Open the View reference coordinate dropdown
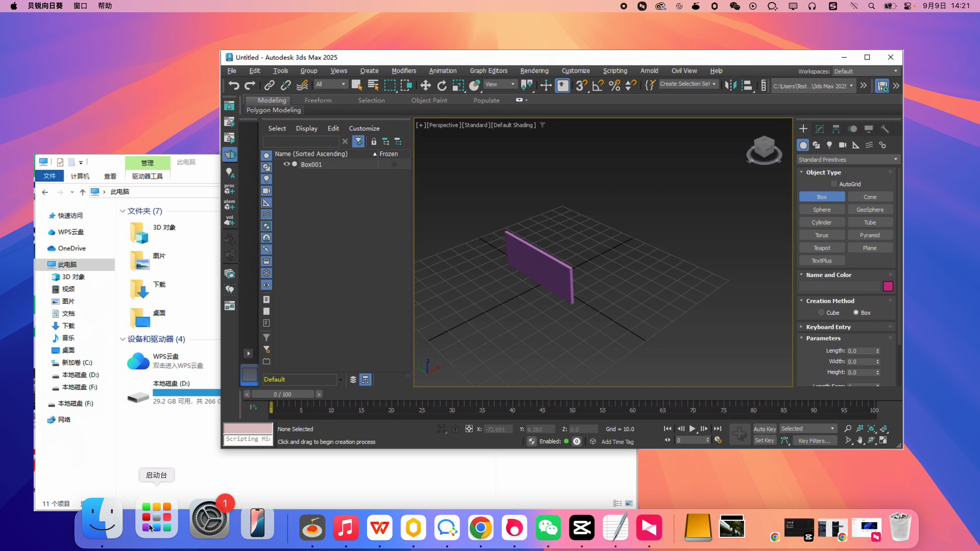The height and width of the screenshot is (551, 980). (x=500, y=84)
